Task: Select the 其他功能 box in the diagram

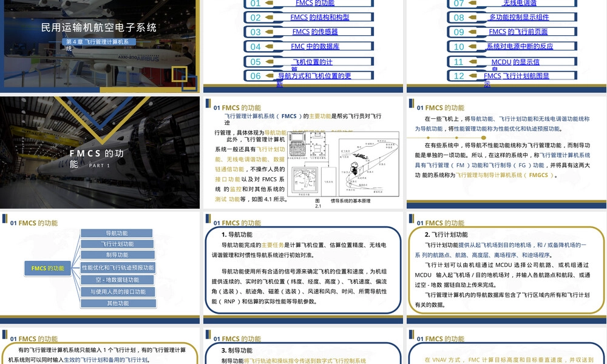Action: point(118,303)
